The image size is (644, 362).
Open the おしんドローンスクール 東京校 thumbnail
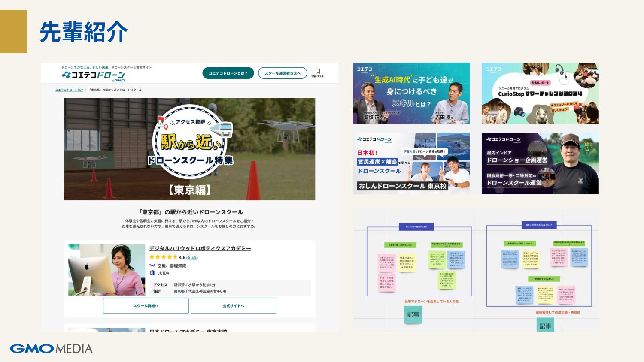pos(411,163)
